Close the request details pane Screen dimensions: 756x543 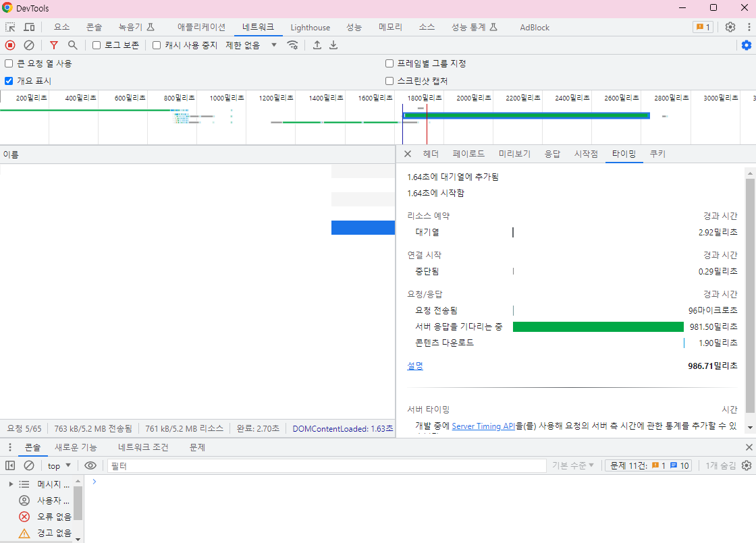[x=408, y=154]
